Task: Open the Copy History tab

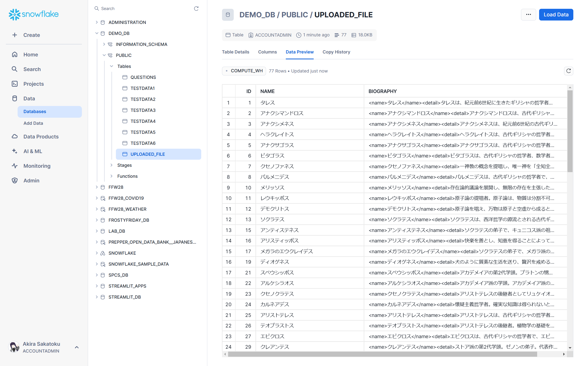Action: click(336, 52)
